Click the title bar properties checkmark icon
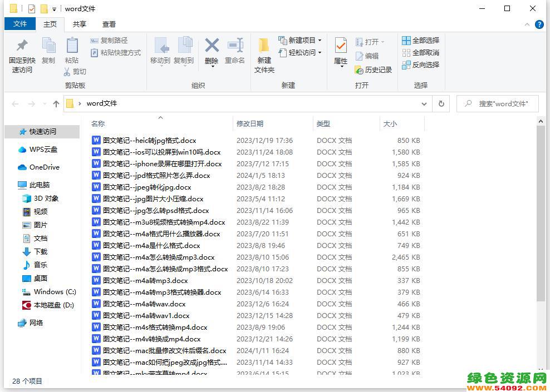Viewport: 550px width, 392px height. click(32, 8)
